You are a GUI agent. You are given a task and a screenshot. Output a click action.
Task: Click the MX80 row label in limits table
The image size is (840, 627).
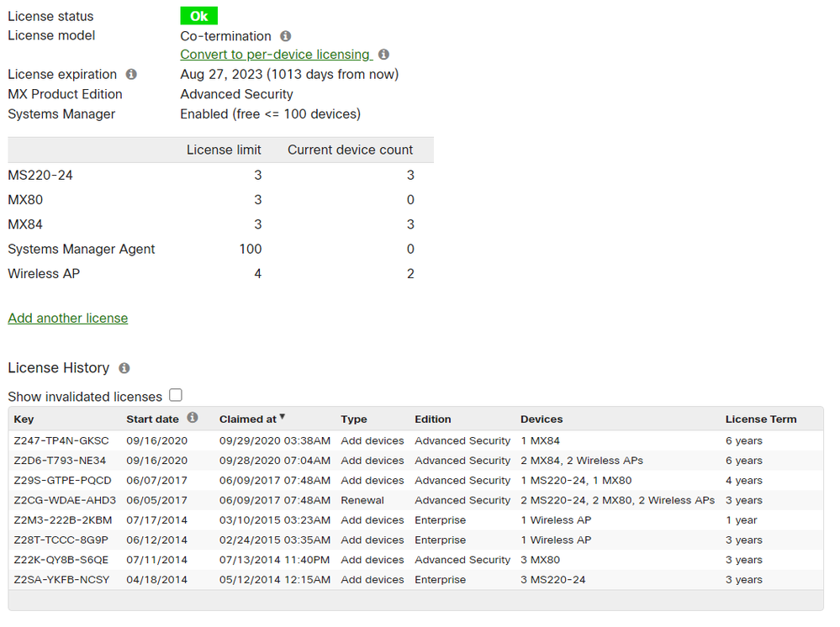pyautogui.click(x=25, y=200)
